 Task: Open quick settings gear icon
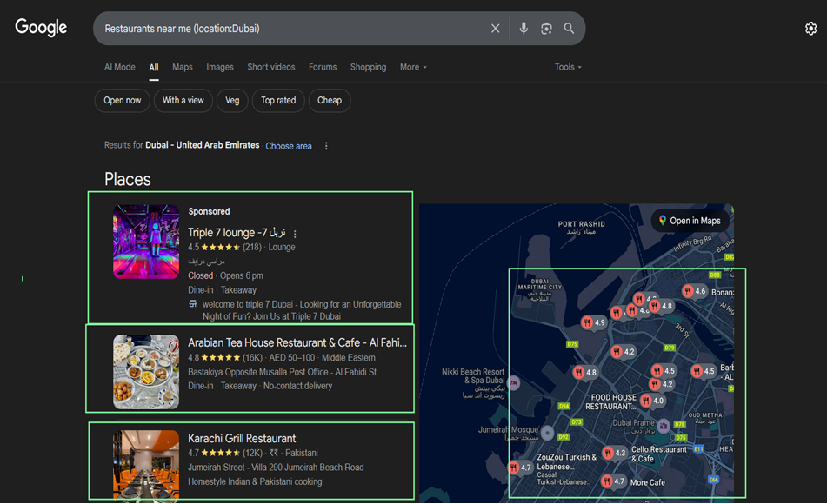click(x=810, y=29)
